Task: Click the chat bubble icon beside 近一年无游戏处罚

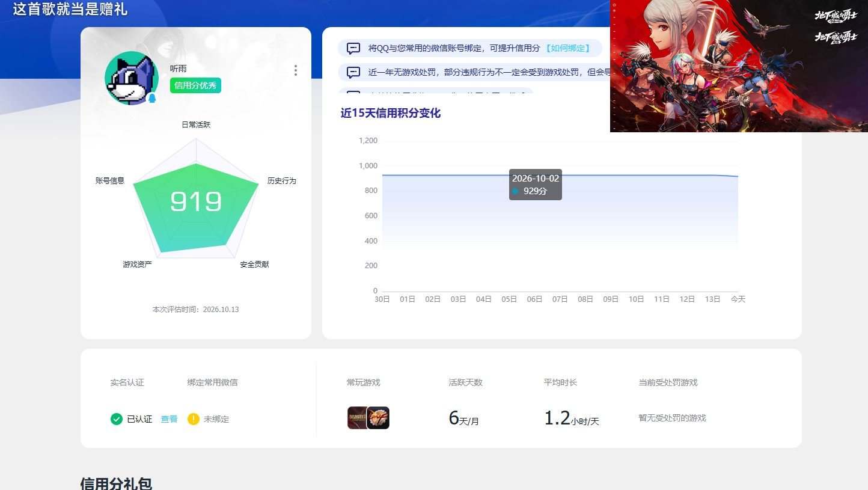Action: 353,72
